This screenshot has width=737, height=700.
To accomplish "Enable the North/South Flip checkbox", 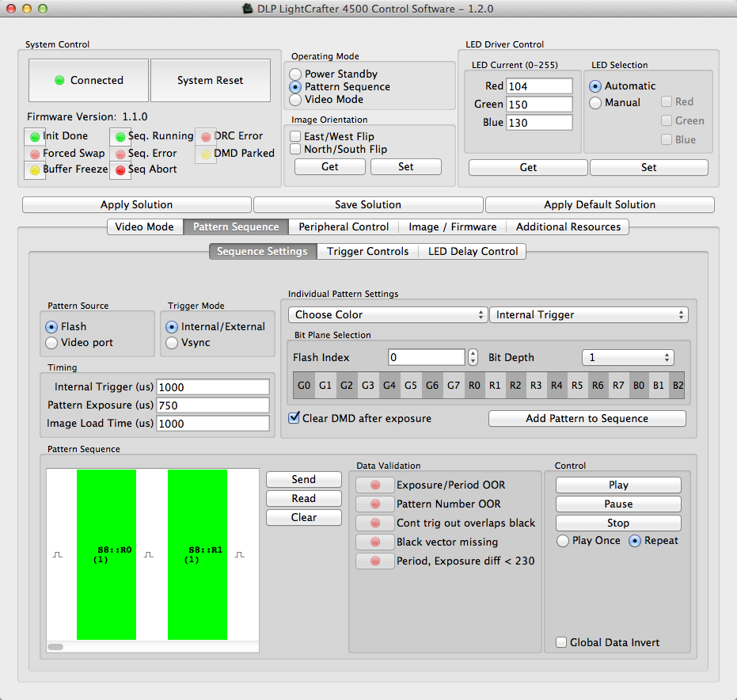I will pyautogui.click(x=295, y=149).
